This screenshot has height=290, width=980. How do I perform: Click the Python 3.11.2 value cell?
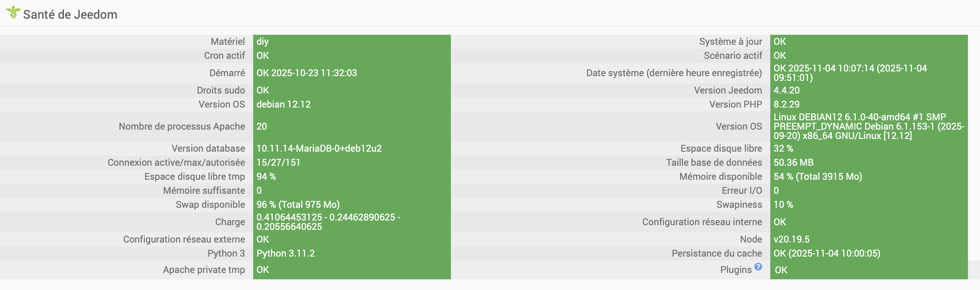pyautogui.click(x=285, y=253)
